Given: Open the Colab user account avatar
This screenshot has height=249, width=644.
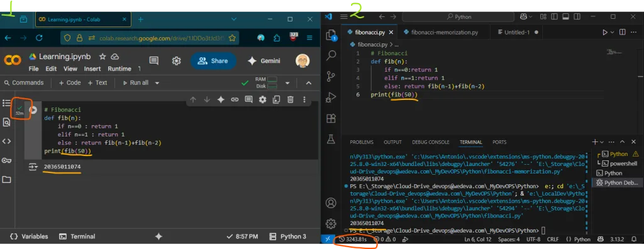Looking at the screenshot, I should [x=303, y=61].
